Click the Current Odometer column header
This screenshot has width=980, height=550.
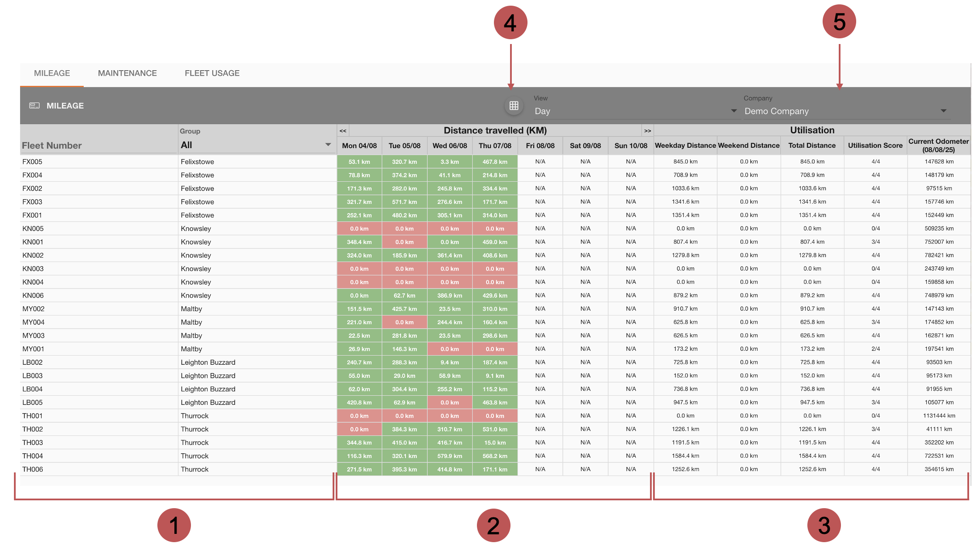coord(938,146)
